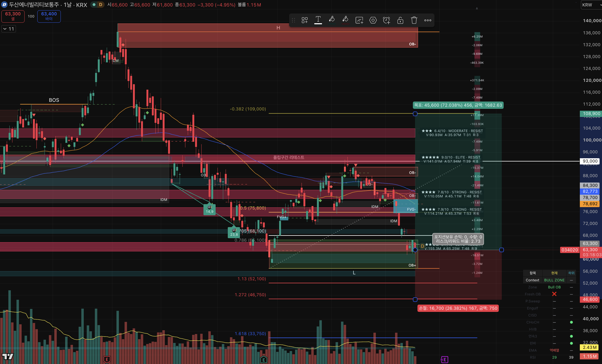Screen dimensions: 602x364
Task: Click the orange D badge beside KRX
Action: [101, 5]
